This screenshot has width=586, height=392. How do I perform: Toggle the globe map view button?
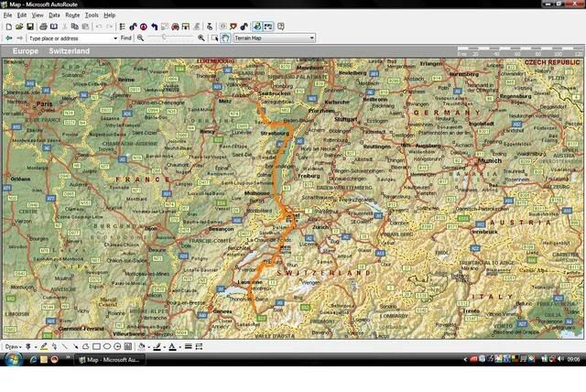click(257, 27)
